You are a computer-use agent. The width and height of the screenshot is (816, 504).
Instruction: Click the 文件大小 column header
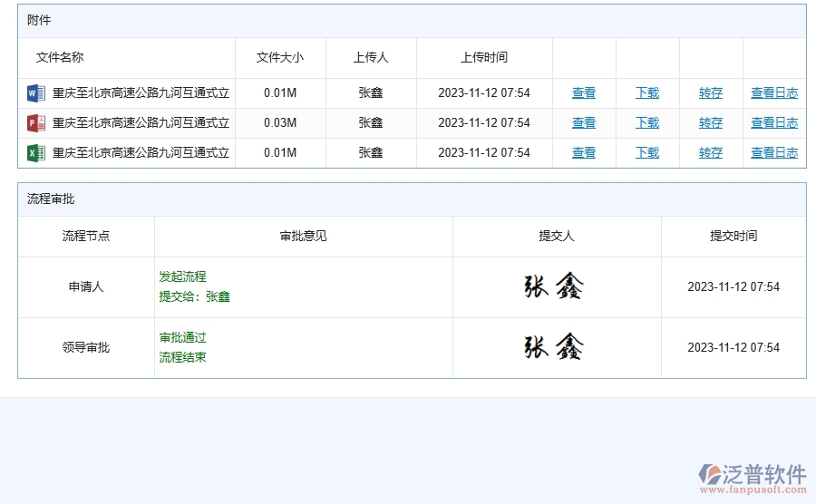pyautogui.click(x=280, y=57)
